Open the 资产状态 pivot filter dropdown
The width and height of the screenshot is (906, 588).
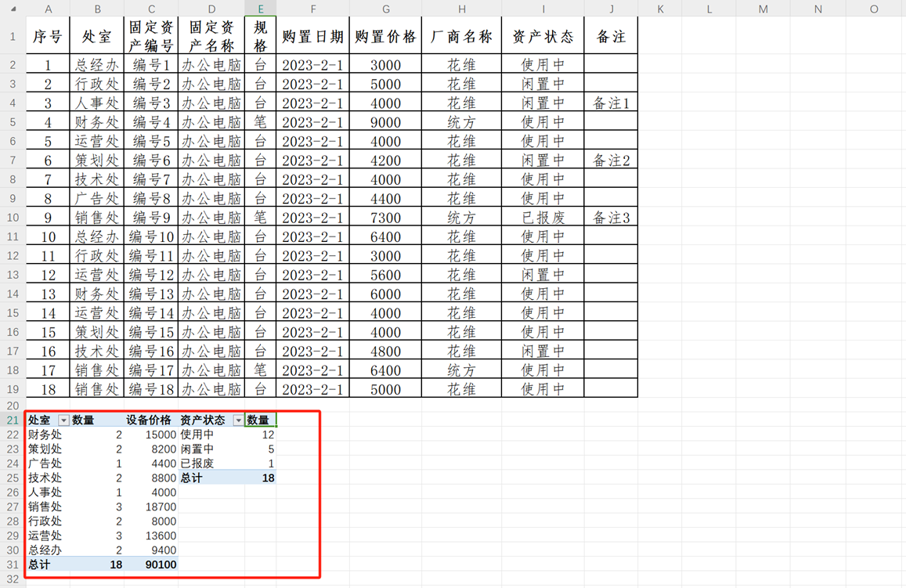[238, 420]
